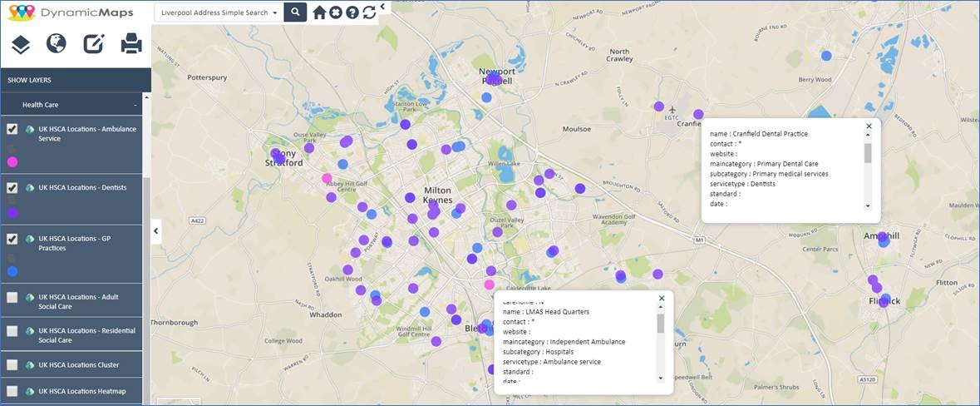980x406 pixels.
Task: Click globe icon beside Ambulance Service layer
Action: [29, 130]
